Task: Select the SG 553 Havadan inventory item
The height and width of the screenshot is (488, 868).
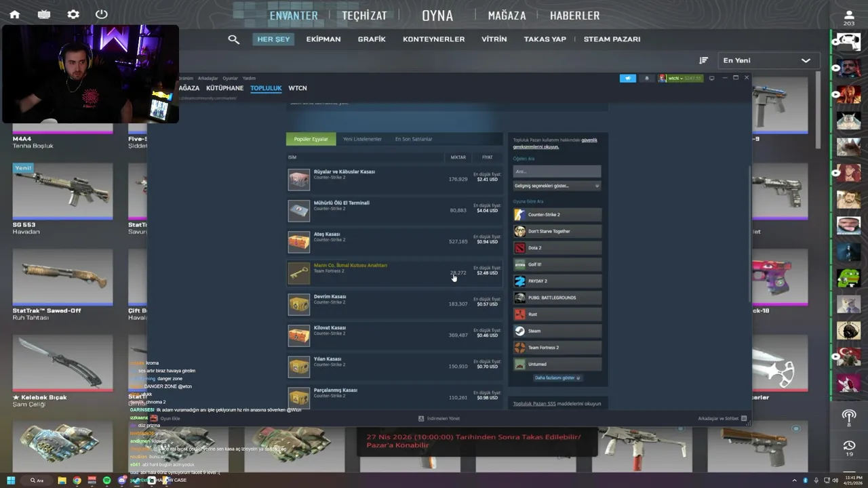Action: pyautogui.click(x=62, y=200)
